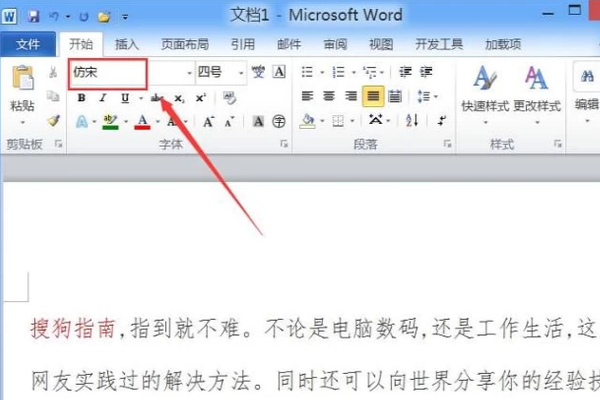
Task: Open the 编辑 group button
Action: click(x=587, y=93)
